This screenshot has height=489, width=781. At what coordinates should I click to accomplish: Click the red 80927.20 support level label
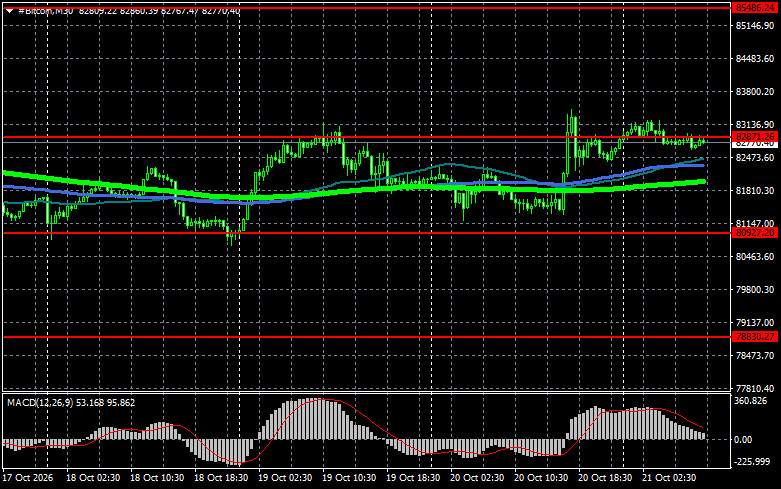pyautogui.click(x=755, y=233)
